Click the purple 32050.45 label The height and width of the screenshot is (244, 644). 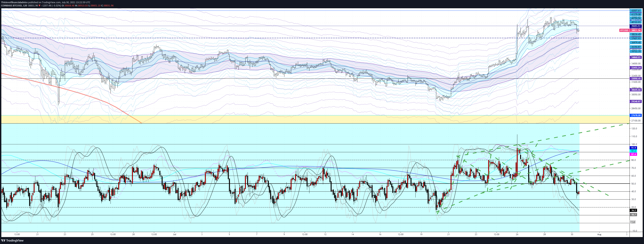click(x=636, y=79)
